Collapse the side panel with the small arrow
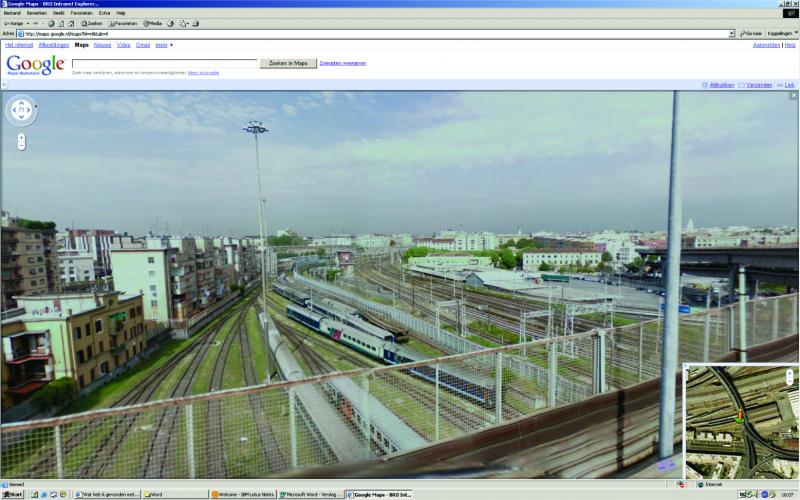The width and height of the screenshot is (800, 500). pyautogui.click(x=4, y=85)
